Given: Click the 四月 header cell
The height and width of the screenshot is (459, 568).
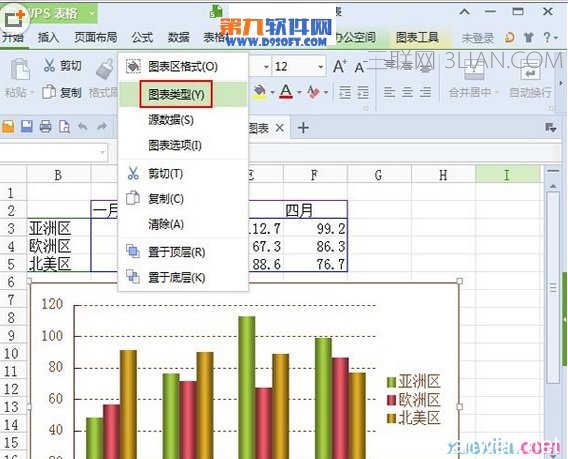Looking at the screenshot, I should [x=315, y=210].
